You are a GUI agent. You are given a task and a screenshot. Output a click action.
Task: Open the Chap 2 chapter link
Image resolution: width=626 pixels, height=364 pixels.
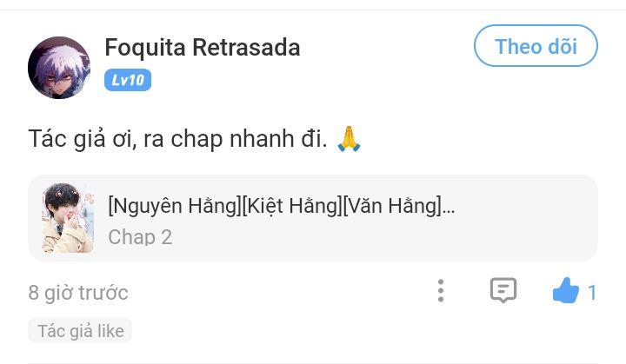[140, 236]
